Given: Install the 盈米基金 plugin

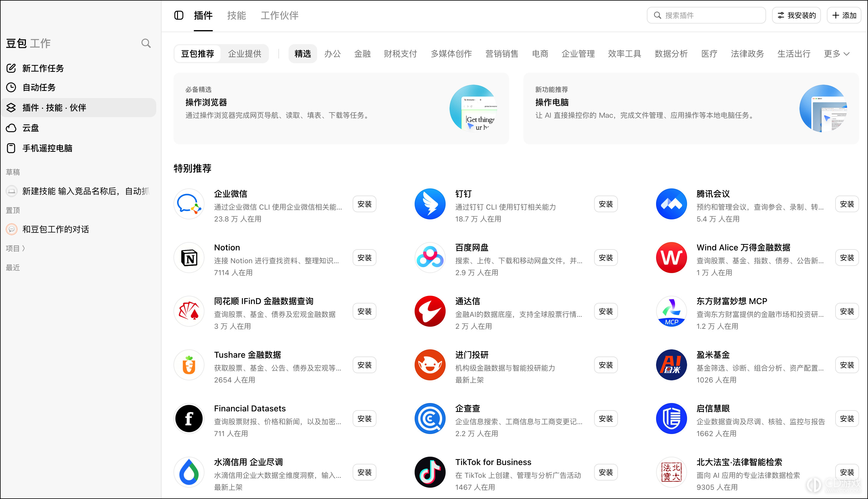Looking at the screenshot, I should (x=847, y=365).
